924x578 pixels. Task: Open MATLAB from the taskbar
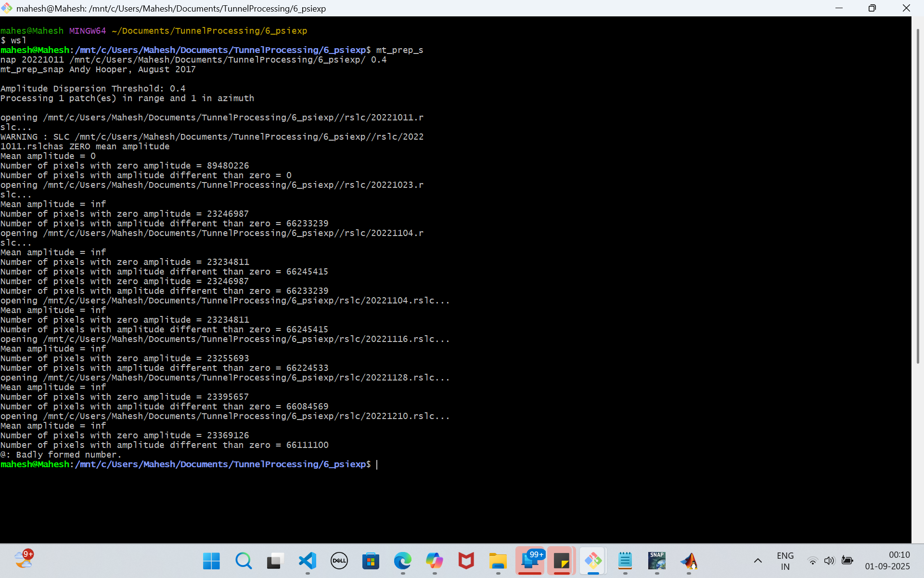pos(689,561)
